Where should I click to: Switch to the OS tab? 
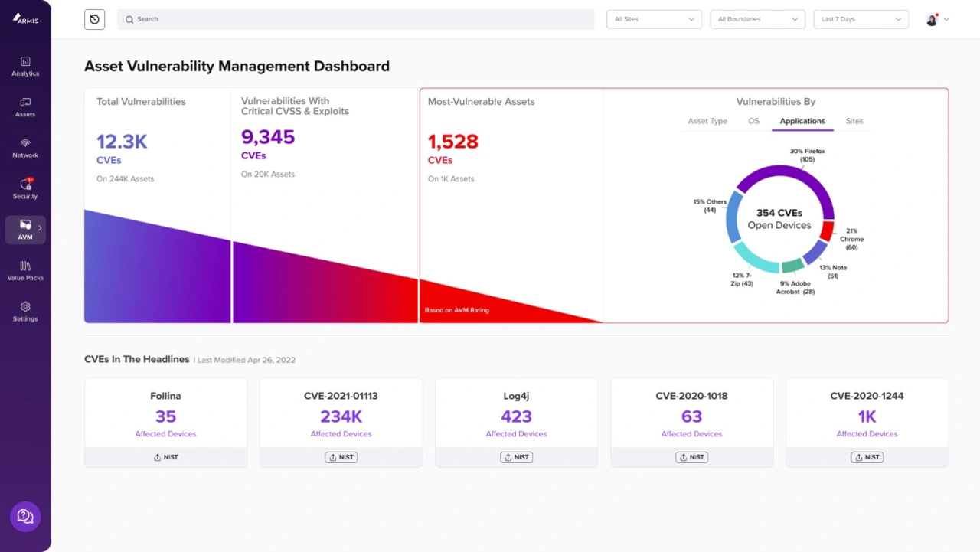click(753, 121)
